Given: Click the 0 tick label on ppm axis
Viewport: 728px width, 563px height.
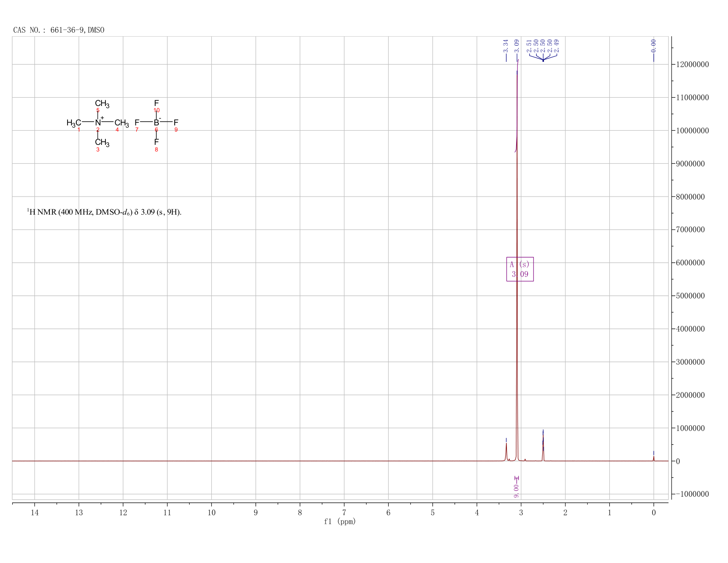Looking at the screenshot, I should [x=653, y=512].
